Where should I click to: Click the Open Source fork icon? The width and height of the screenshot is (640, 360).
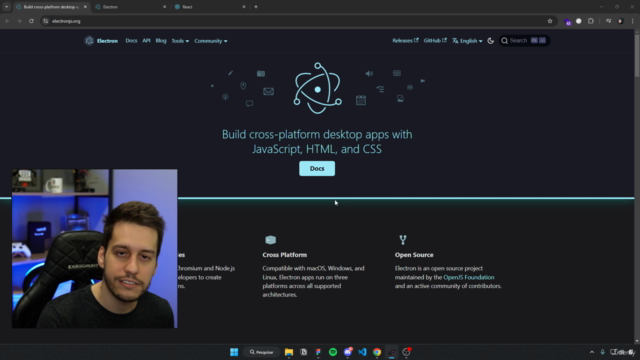[403, 240]
